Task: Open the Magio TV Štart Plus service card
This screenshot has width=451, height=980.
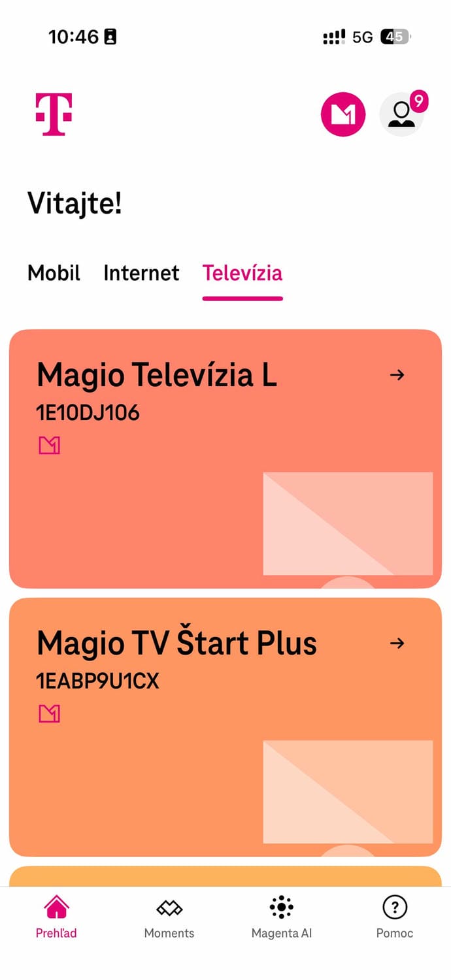Action: [x=225, y=725]
